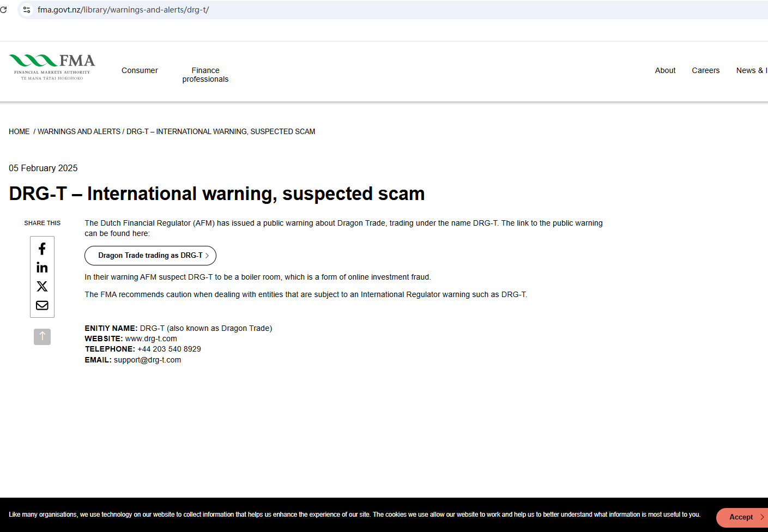Click the scroll-to-top arrow button
Screen dimensions: 768x532
coord(42,337)
